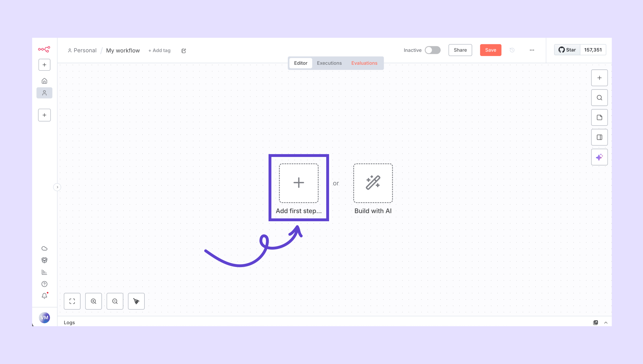Click the fit-to-view expand icon

72,301
